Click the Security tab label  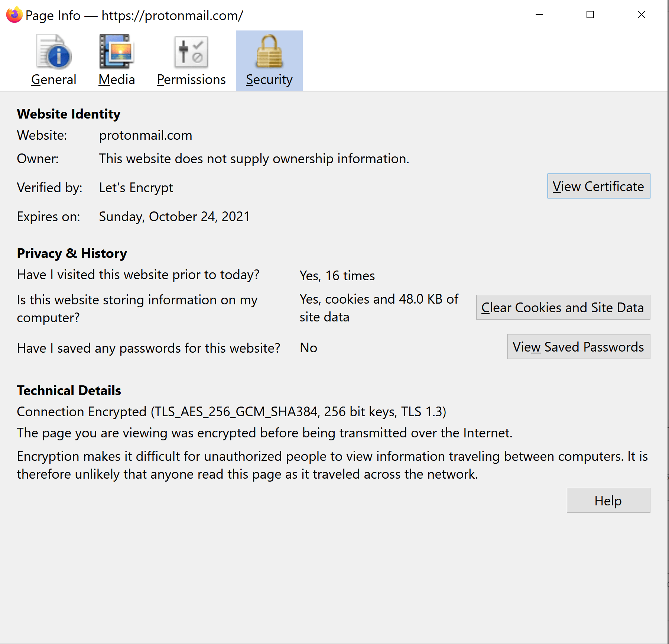click(269, 80)
